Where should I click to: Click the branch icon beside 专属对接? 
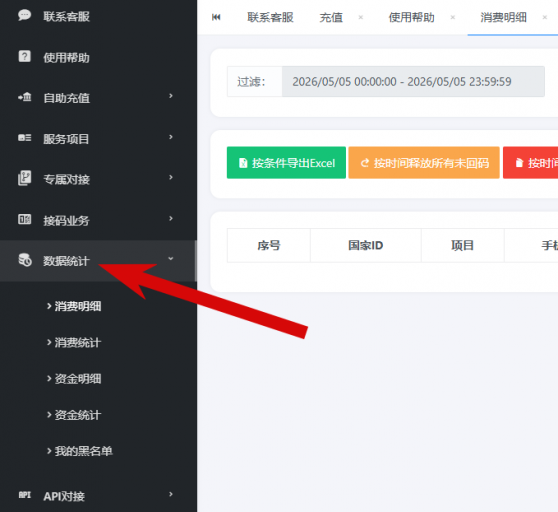click(25, 178)
